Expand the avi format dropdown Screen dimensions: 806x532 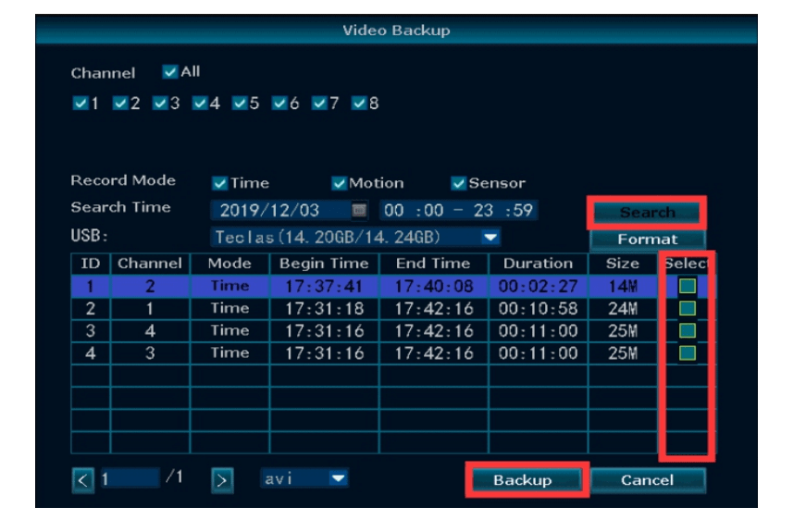(338, 479)
